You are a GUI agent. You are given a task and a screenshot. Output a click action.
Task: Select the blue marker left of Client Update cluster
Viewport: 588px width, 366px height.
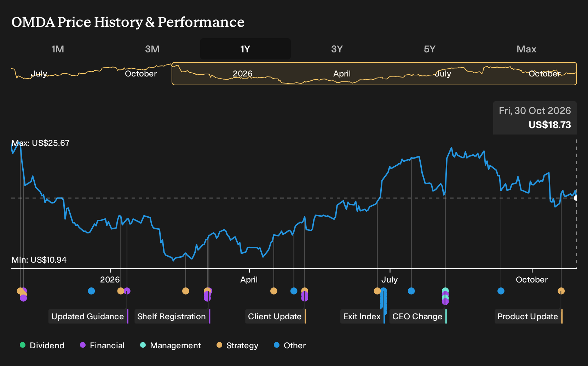click(294, 291)
